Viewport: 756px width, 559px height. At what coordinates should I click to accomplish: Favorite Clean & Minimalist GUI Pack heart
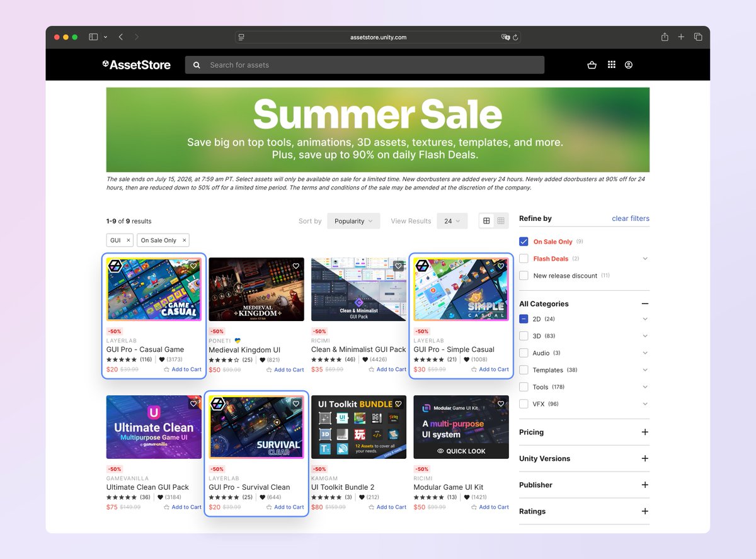(x=398, y=266)
